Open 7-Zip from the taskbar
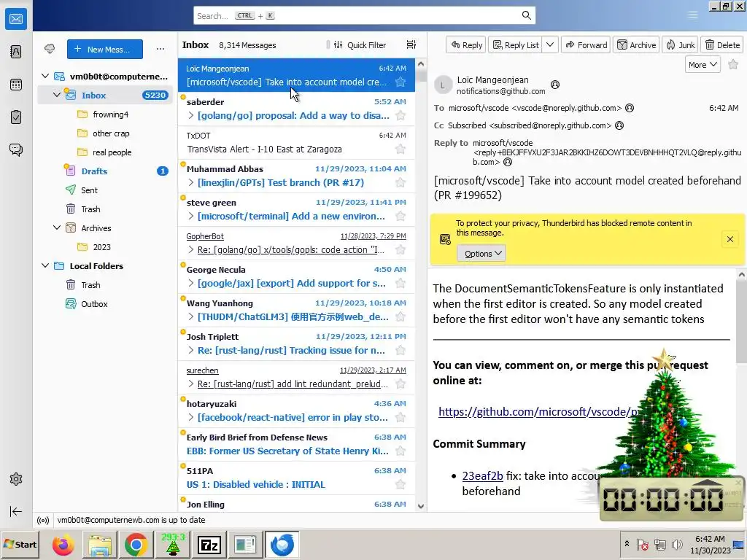This screenshot has height=560, width=747. pyautogui.click(x=209, y=545)
